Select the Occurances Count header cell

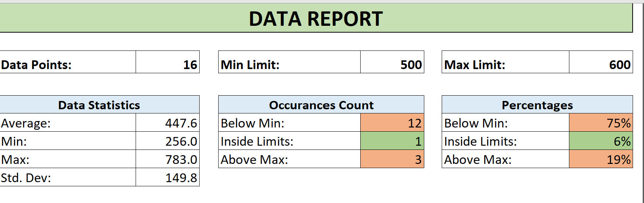pyautogui.click(x=321, y=105)
